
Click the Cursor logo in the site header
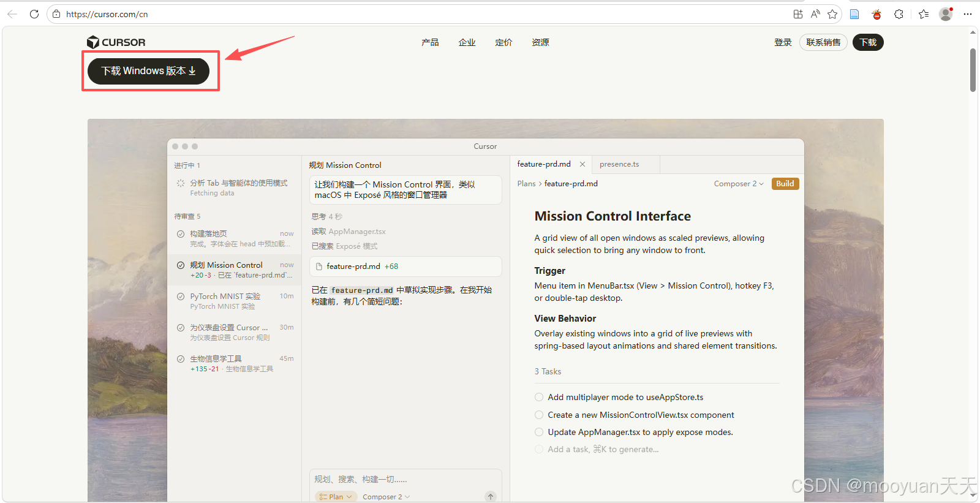pos(116,42)
